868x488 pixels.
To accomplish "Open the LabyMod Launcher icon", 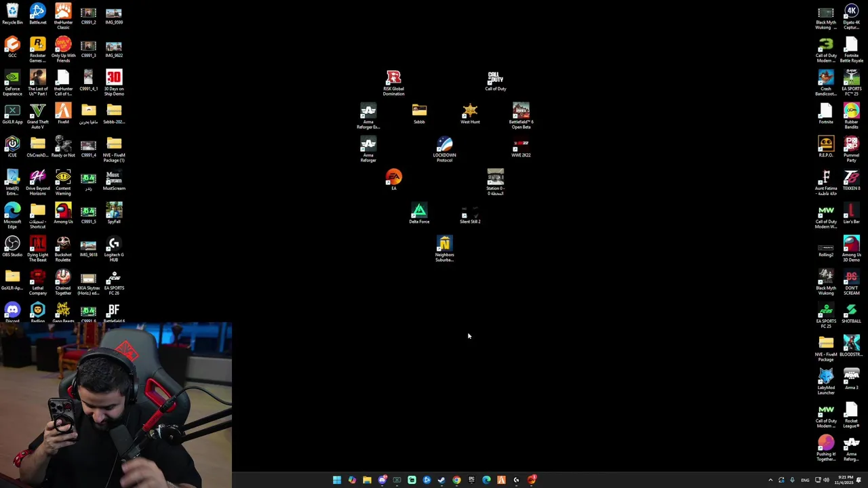I will coord(826,382).
